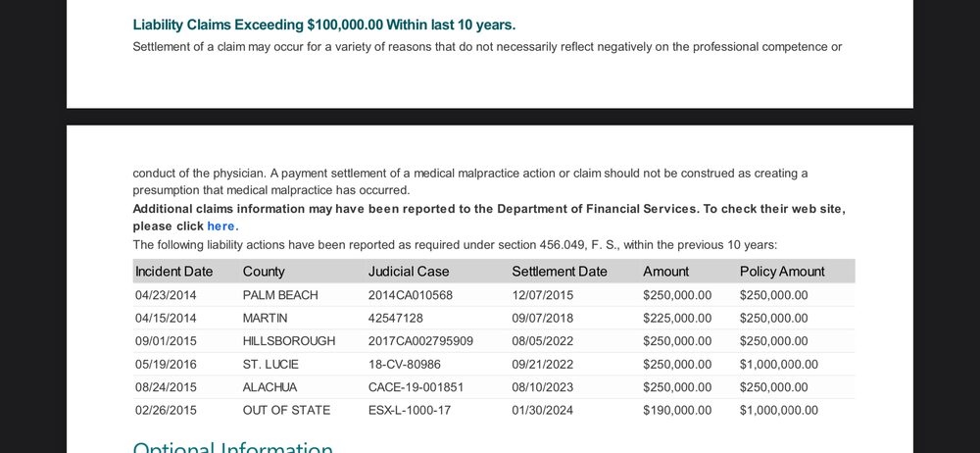Select case CACE-19-001851

416,387
